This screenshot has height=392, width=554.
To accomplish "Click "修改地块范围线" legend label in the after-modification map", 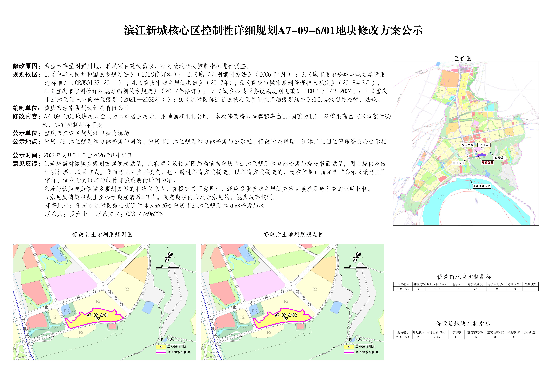I will [367, 352].
